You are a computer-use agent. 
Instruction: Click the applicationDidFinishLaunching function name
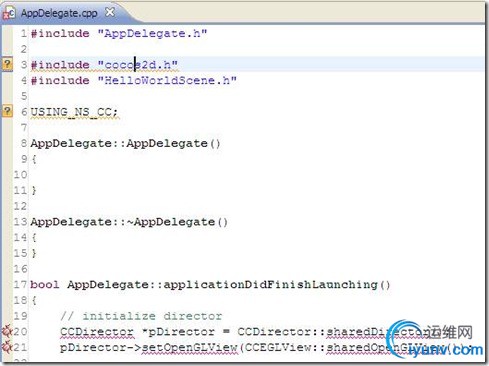[x=270, y=285]
